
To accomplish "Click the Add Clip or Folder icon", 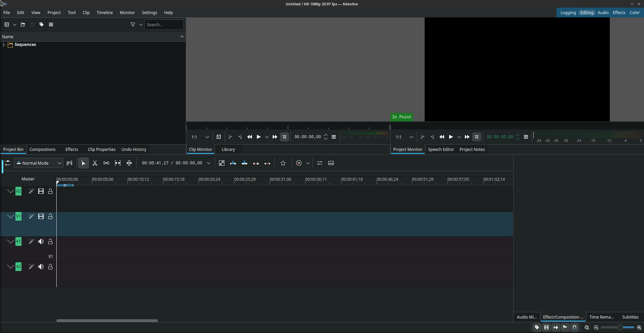I will click(7, 24).
